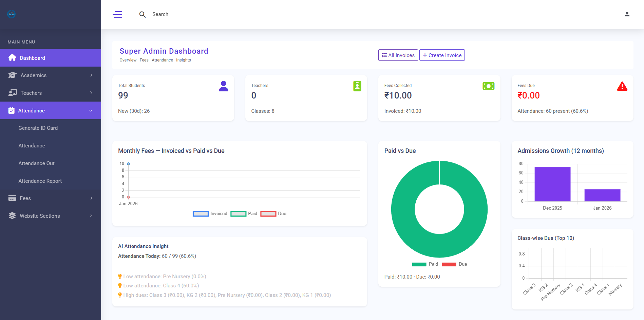Open Attendance Report from the sidebar

point(40,181)
